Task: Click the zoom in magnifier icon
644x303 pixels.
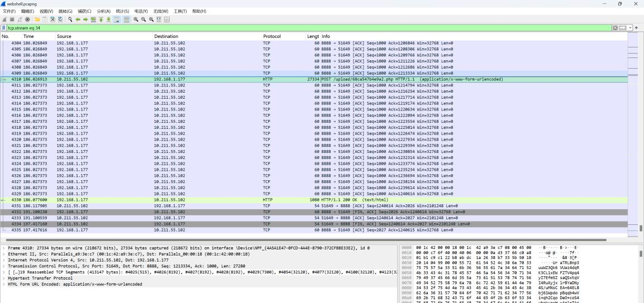Action: [x=136, y=19]
